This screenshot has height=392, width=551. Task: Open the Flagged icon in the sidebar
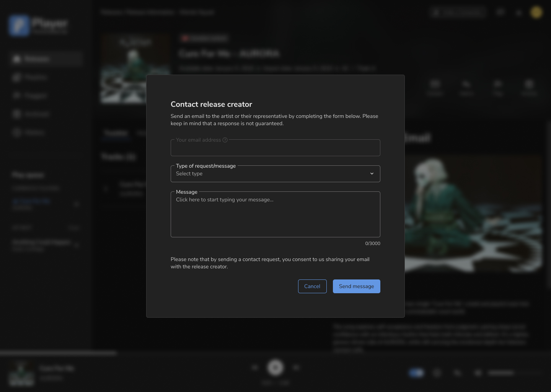tap(16, 96)
